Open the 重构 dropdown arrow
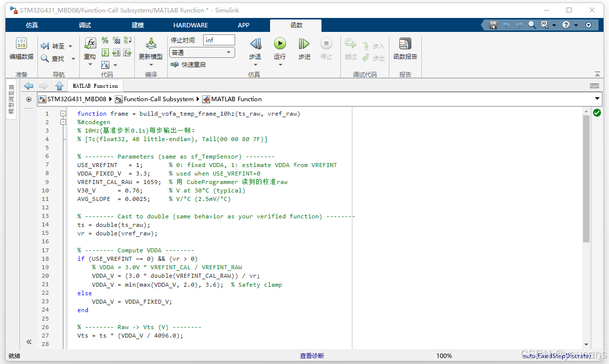This screenshot has height=364, width=609. tap(90, 65)
